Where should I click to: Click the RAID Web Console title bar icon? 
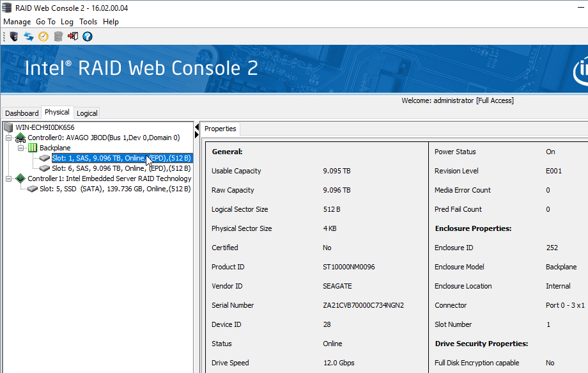pyautogui.click(x=7, y=8)
